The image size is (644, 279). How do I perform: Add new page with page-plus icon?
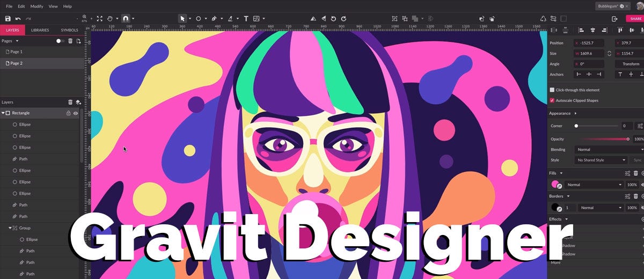tap(78, 41)
